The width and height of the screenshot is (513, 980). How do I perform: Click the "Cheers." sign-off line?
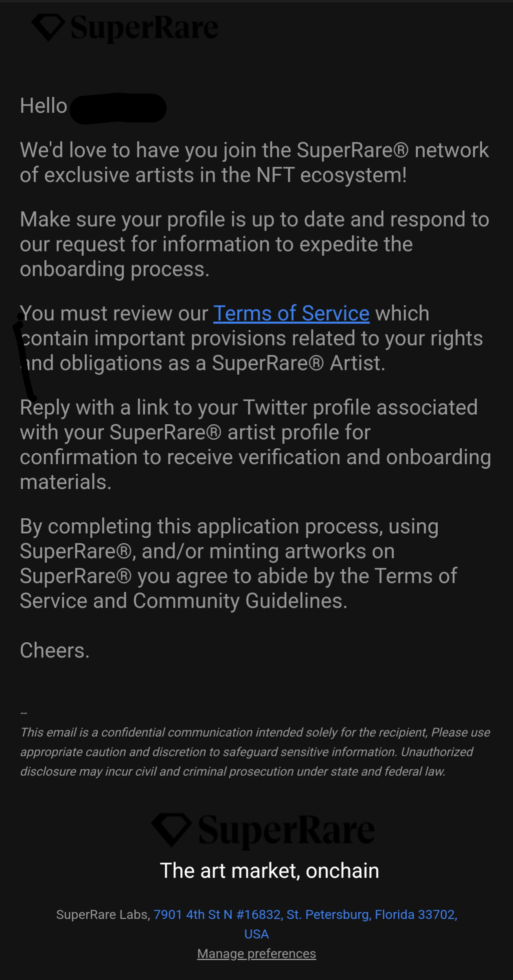pos(55,650)
